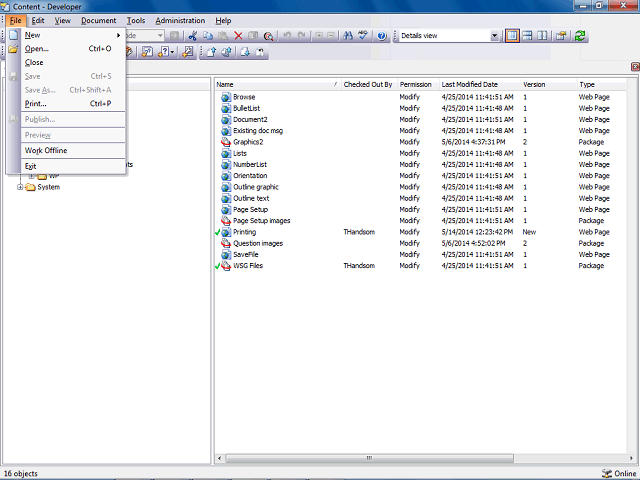640x480 pixels.
Task: Select the Browse row
Action: pyautogui.click(x=420, y=97)
